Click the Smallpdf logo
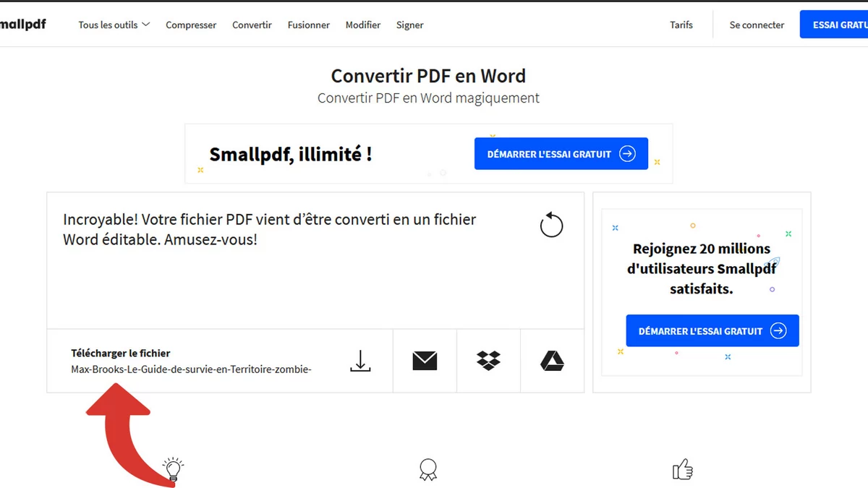 click(x=22, y=24)
